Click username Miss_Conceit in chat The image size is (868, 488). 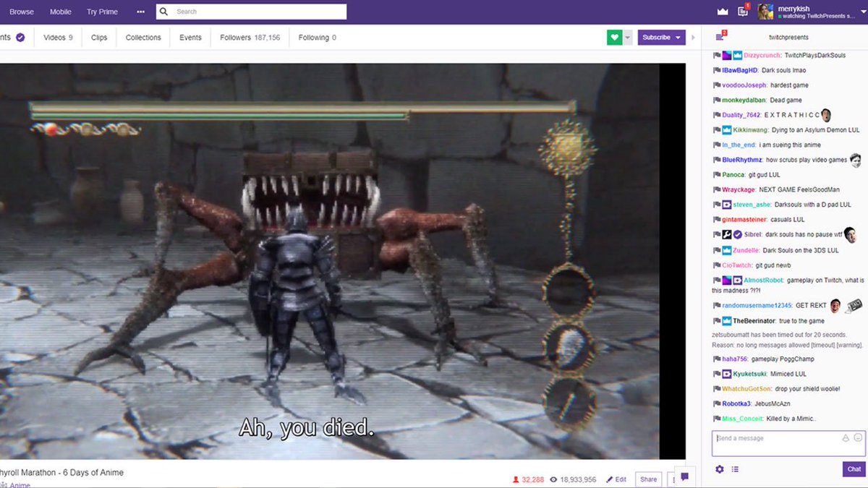coord(743,419)
